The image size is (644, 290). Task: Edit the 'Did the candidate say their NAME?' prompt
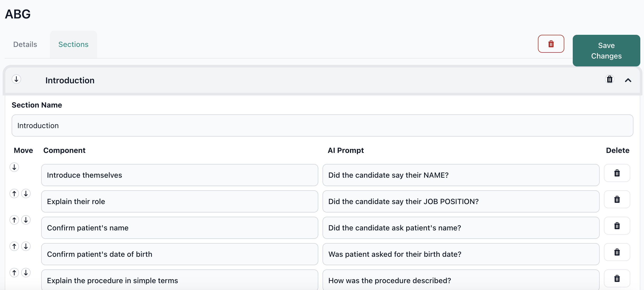click(x=461, y=175)
